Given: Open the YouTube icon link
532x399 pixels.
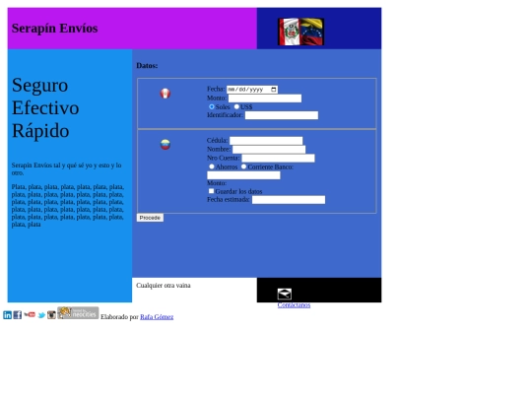Looking at the screenshot, I should coord(30,314).
